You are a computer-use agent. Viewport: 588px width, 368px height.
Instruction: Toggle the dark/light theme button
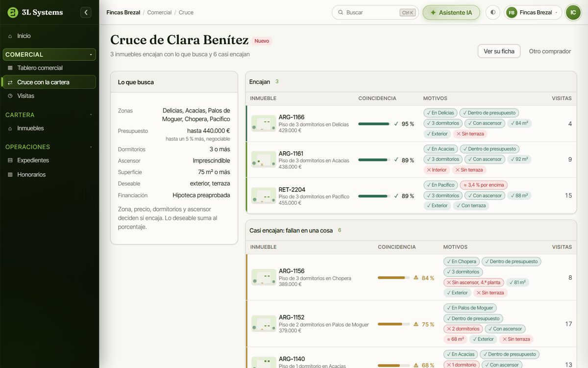click(493, 12)
